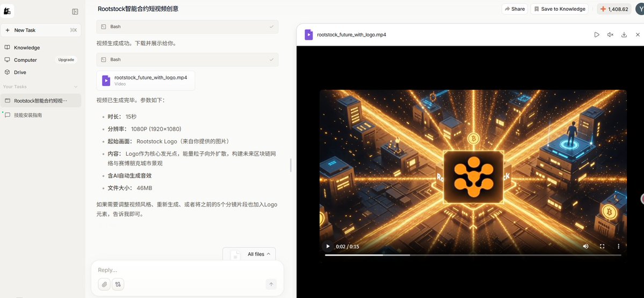Expand the first Bash command block

187,27
